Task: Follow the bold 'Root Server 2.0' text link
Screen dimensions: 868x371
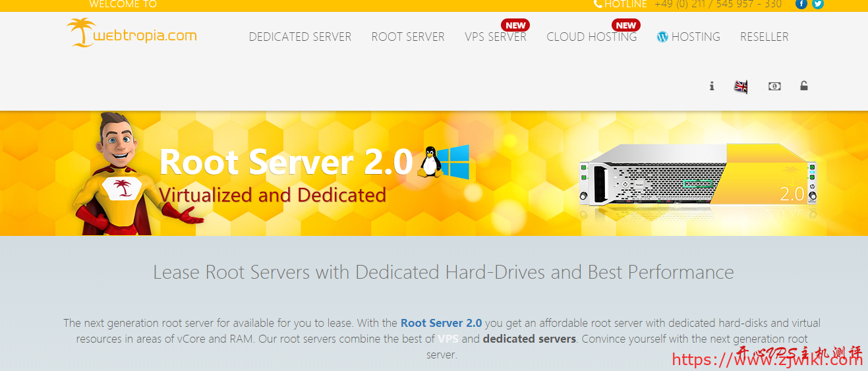Action: pos(441,323)
